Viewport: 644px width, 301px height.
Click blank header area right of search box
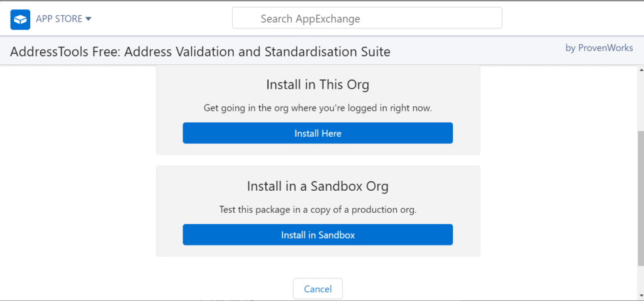point(566,18)
